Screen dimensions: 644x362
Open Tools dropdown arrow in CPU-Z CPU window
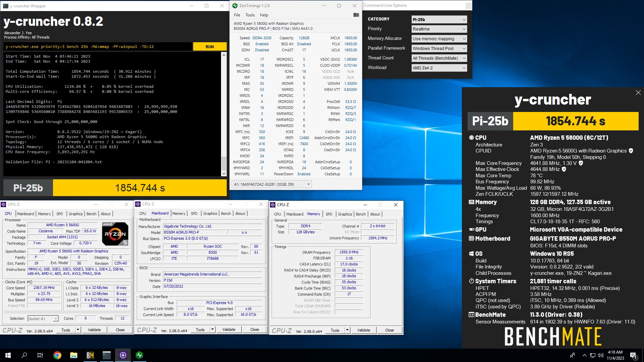(x=78, y=330)
